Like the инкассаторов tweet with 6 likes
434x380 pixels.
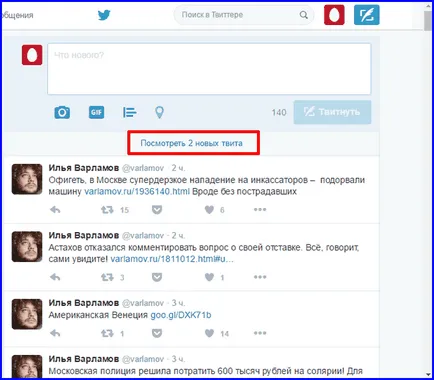pyautogui.click(x=209, y=210)
